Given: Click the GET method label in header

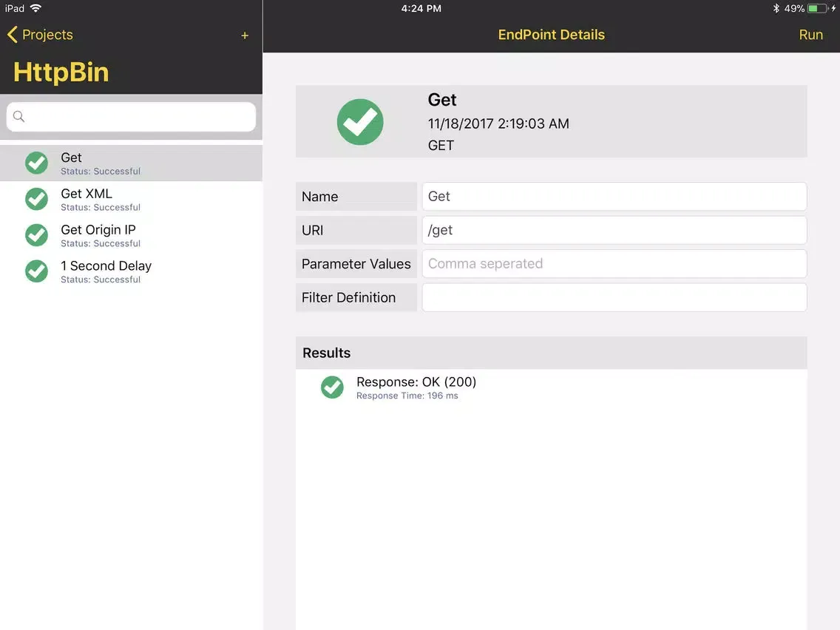Looking at the screenshot, I should tap(441, 146).
